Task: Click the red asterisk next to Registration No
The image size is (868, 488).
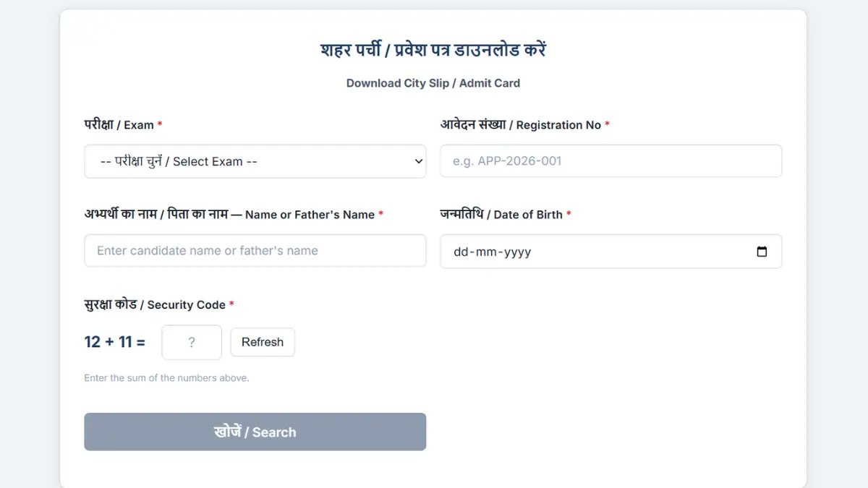Action: pos(606,124)
